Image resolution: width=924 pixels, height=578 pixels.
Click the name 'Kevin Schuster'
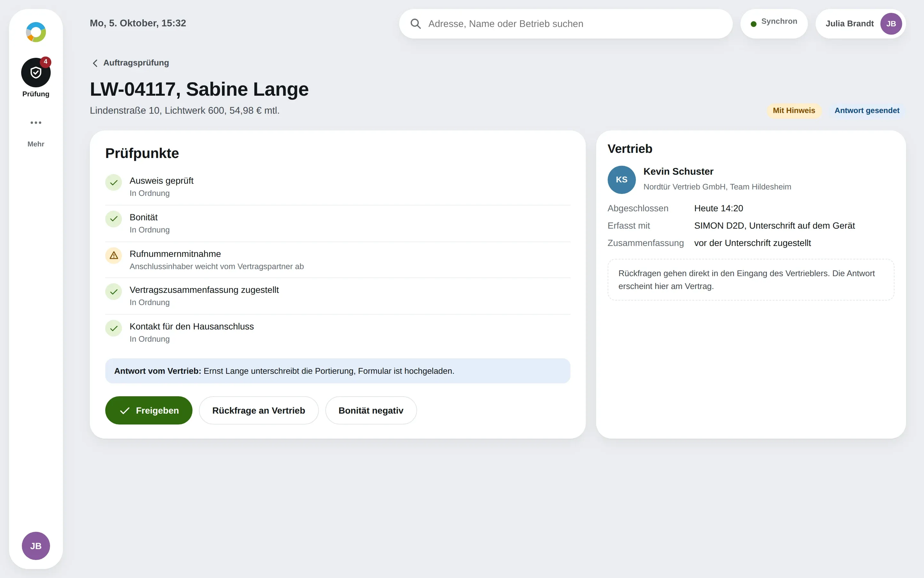point(678,172)
